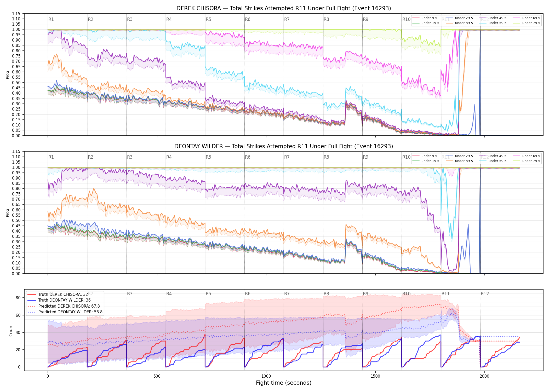Click the R2 marker in Wilder chart

pyautogui.click(x=90, y=157)
